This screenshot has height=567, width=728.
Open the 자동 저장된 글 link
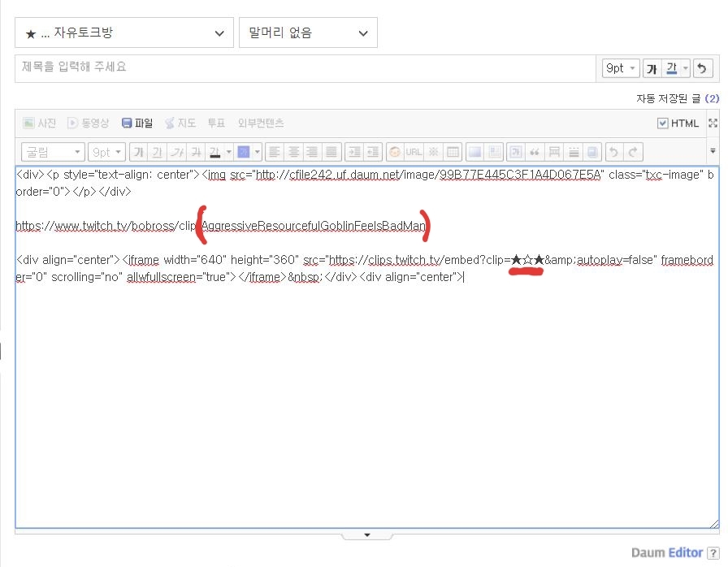click(677, 98)
